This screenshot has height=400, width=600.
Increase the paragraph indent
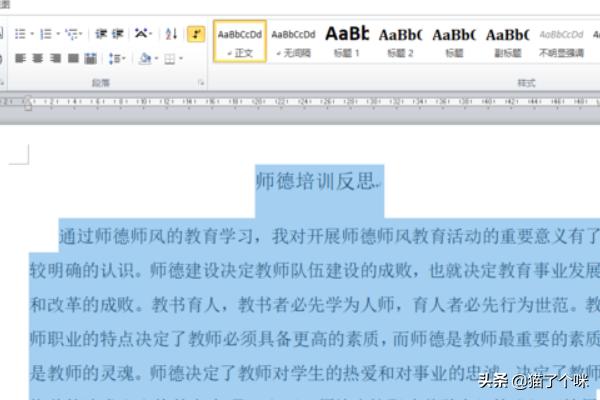click(x=117, y=34)
